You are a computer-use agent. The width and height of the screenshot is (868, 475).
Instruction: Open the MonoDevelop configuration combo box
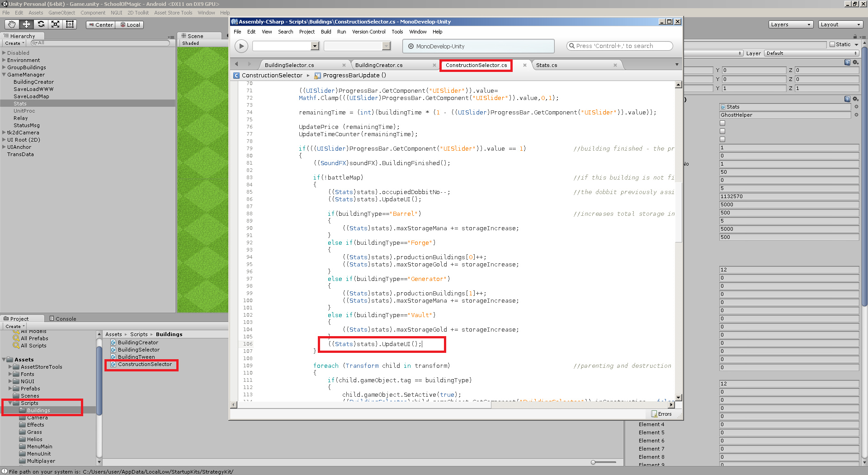(x=286, y=46)
